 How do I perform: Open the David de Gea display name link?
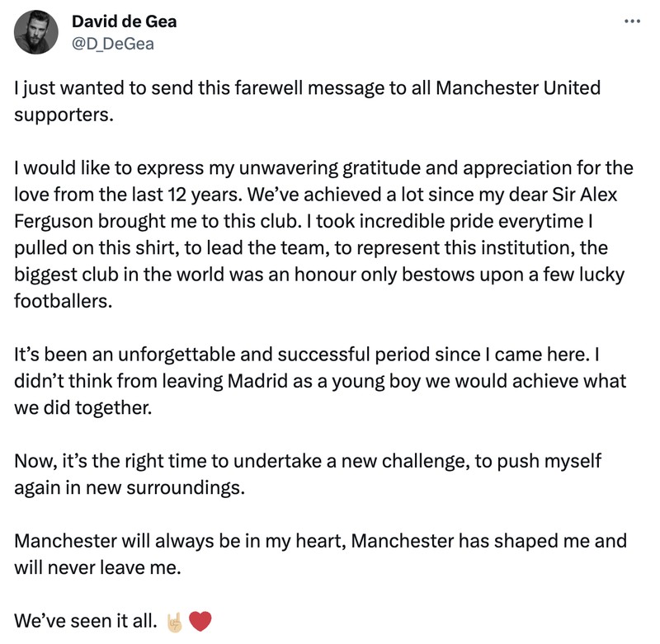124,21
